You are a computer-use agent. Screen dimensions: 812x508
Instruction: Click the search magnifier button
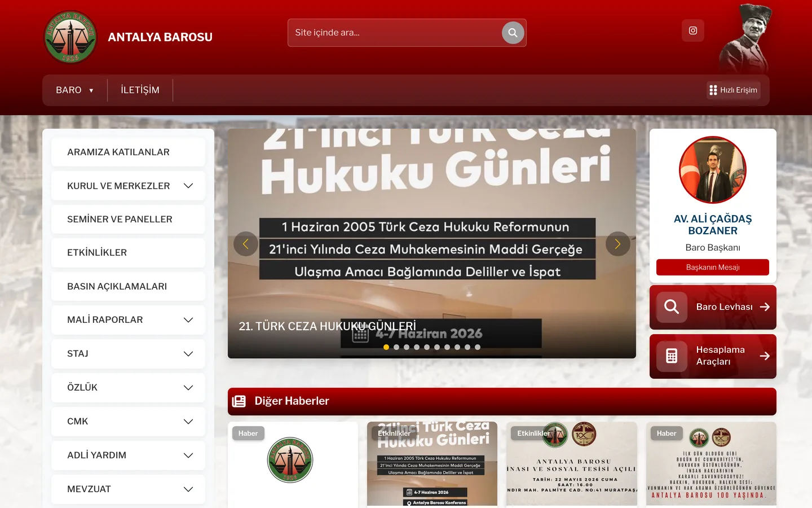[513, 33]
